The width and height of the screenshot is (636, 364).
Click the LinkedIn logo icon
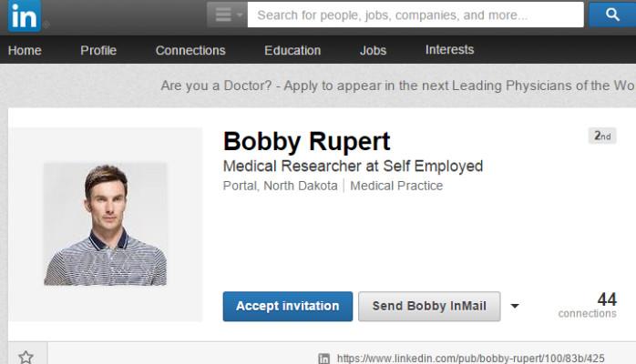pyautogui.click(x=25, y=16)
